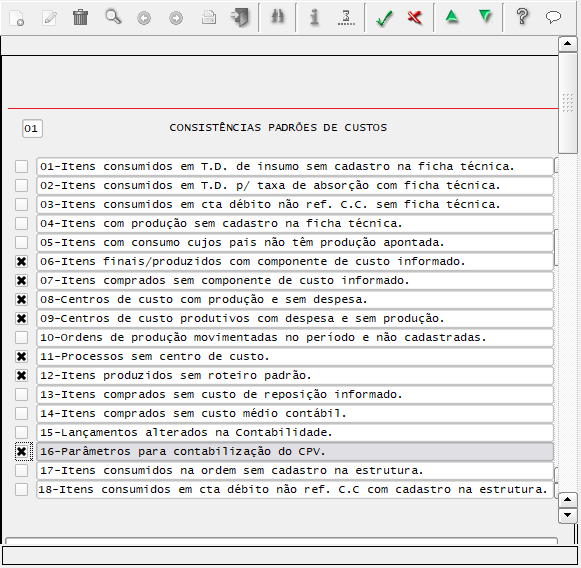Click the exit door icon
581x568 pixels.
tap(240, 17)
